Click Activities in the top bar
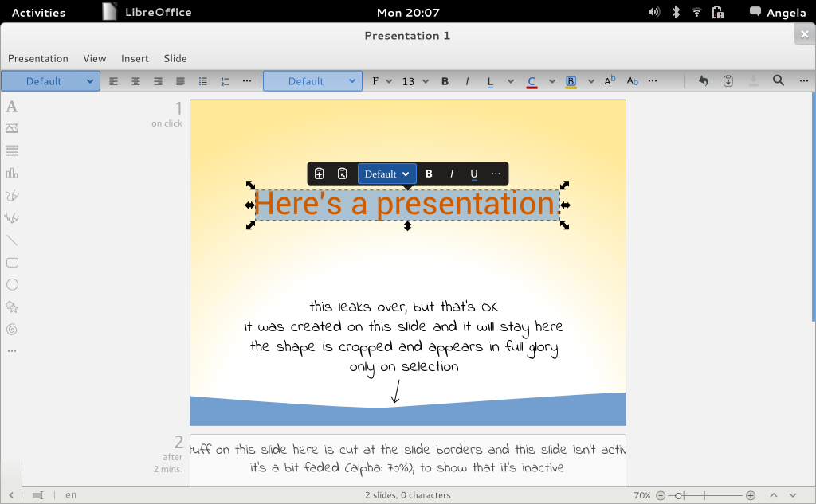Screen dimensions: 816x504 [38, 12]
